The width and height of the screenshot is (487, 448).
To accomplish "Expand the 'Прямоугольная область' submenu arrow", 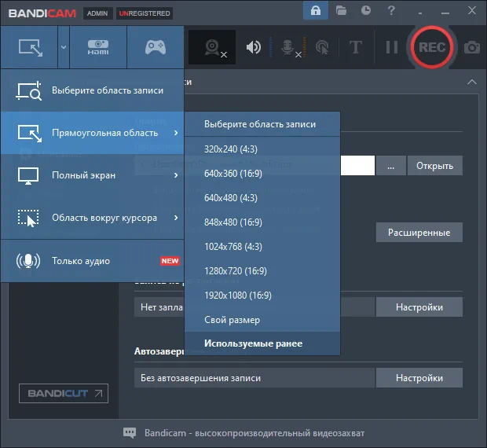I will [176, 133].
